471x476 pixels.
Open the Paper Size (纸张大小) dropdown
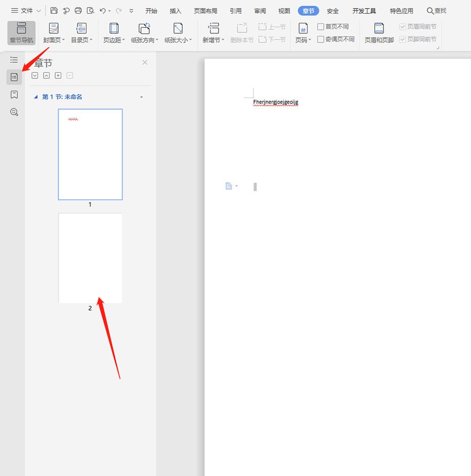coord(178,33)
